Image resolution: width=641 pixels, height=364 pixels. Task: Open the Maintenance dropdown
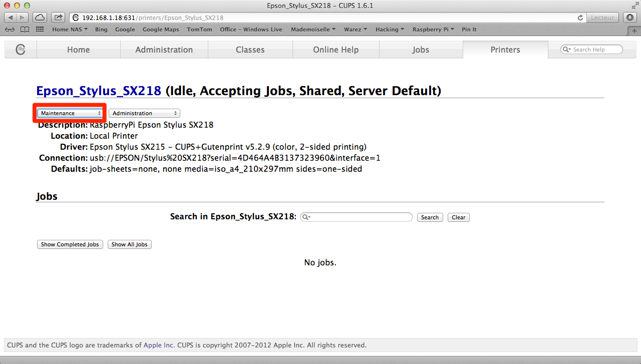click(70, 113)
